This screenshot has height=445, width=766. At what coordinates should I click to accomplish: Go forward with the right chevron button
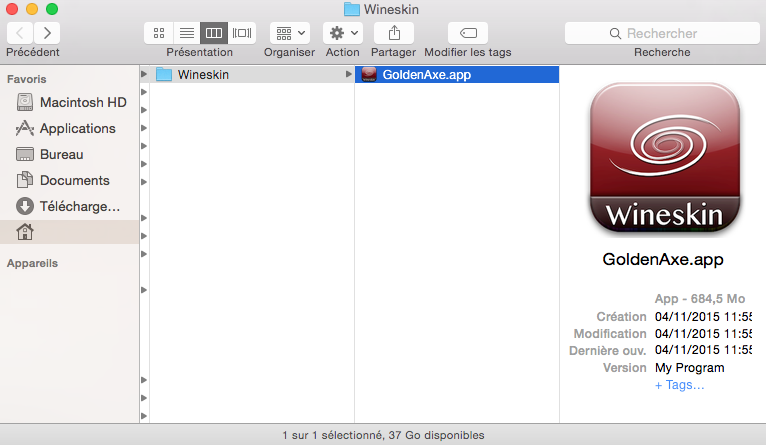click(47, 33)
